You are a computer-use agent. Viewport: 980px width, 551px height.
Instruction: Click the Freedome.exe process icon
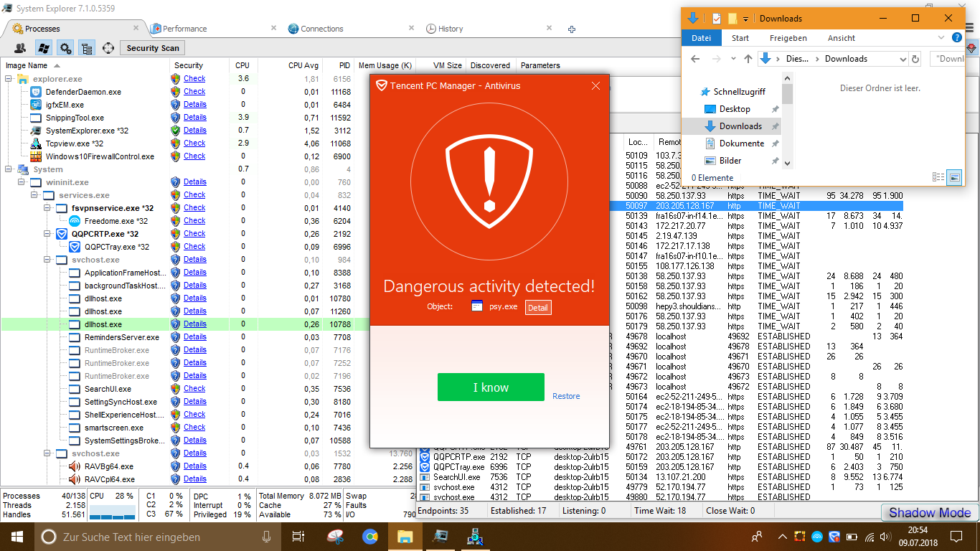click(75, 221)
